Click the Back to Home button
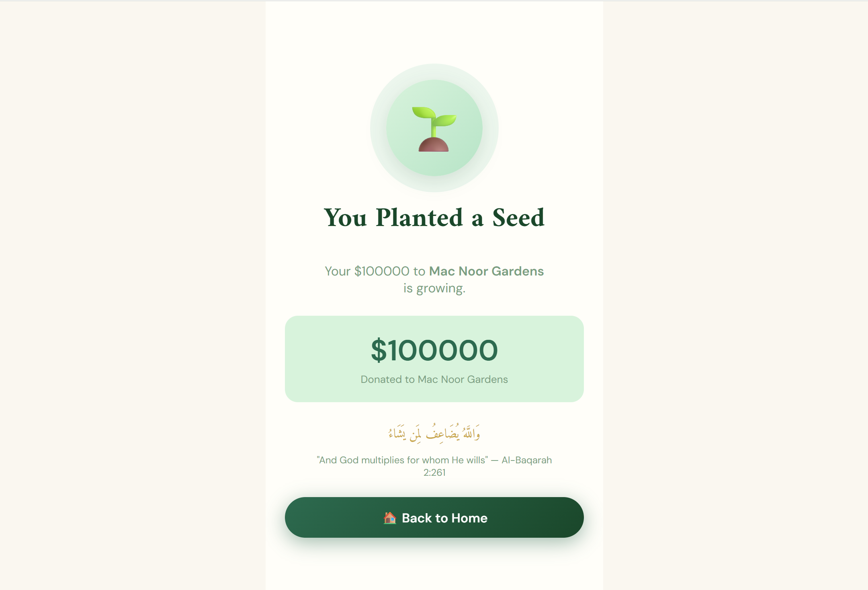 click(434, 517)
